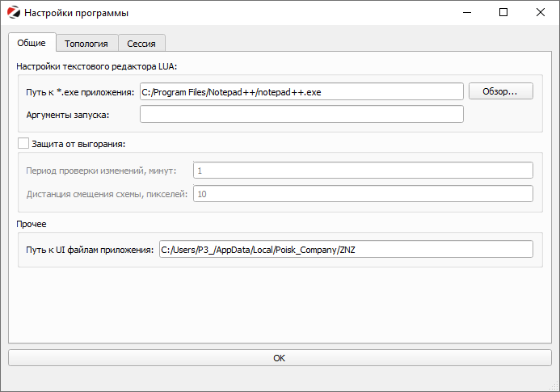This screenshot has height=392, width=560.
Task: Click the app logo in title bar
Action: click(x=13, y=13)
